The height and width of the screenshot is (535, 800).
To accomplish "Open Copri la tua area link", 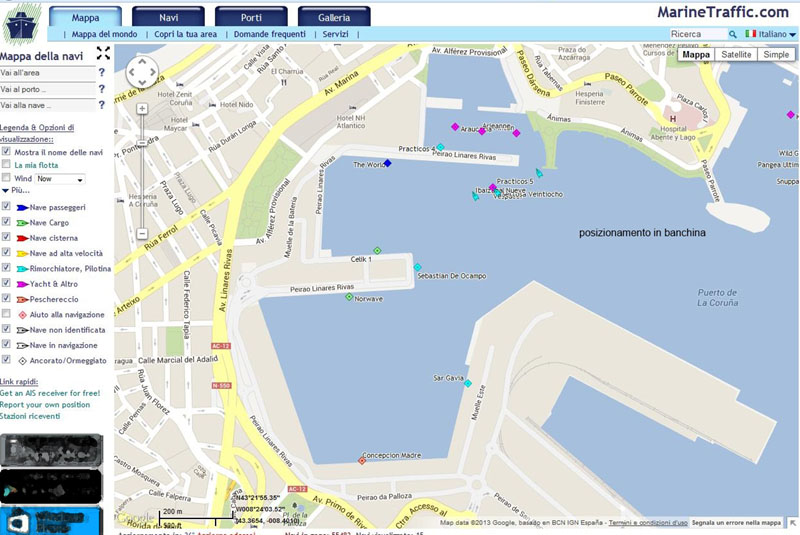I will [x=185, y=34].
